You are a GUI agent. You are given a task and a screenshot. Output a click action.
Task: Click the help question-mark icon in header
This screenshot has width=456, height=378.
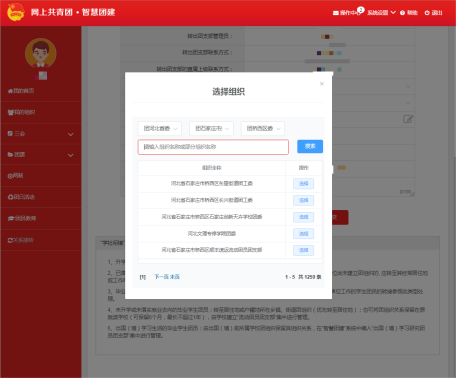(x=402, y=13)
